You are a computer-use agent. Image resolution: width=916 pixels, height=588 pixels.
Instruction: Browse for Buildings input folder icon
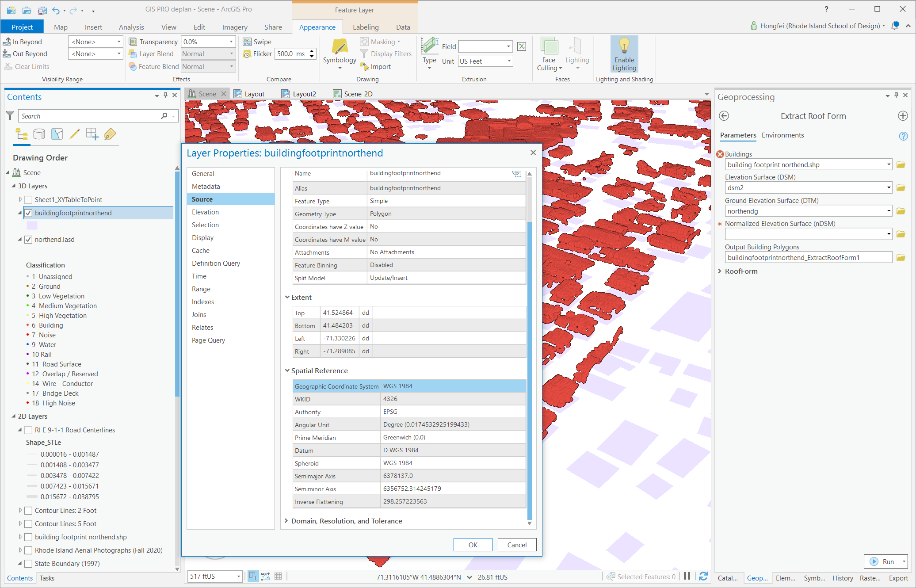(x=901, y=164)
